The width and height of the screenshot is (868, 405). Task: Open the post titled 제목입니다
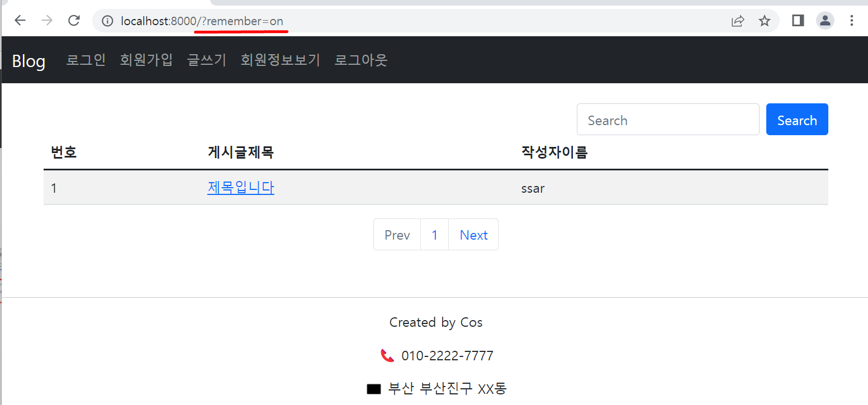pos(240,188)
